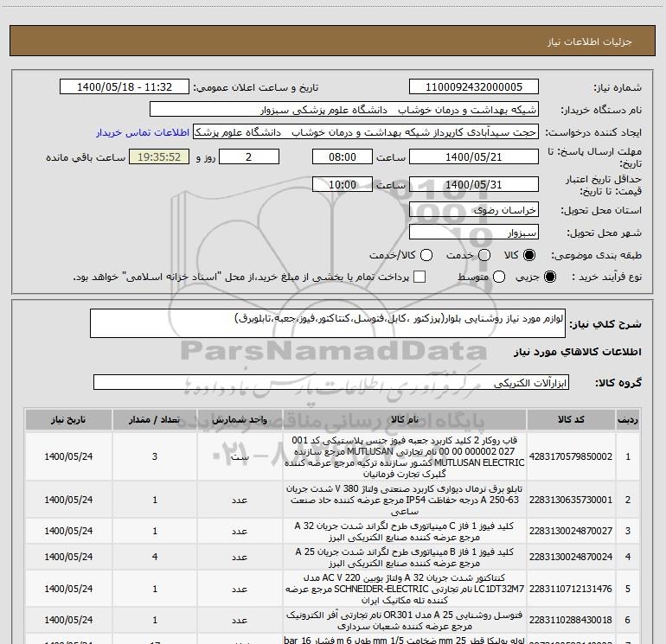Choose متوسط purchase process type
The width and height of the screenshot is (666, 644).
pos(499,277)
